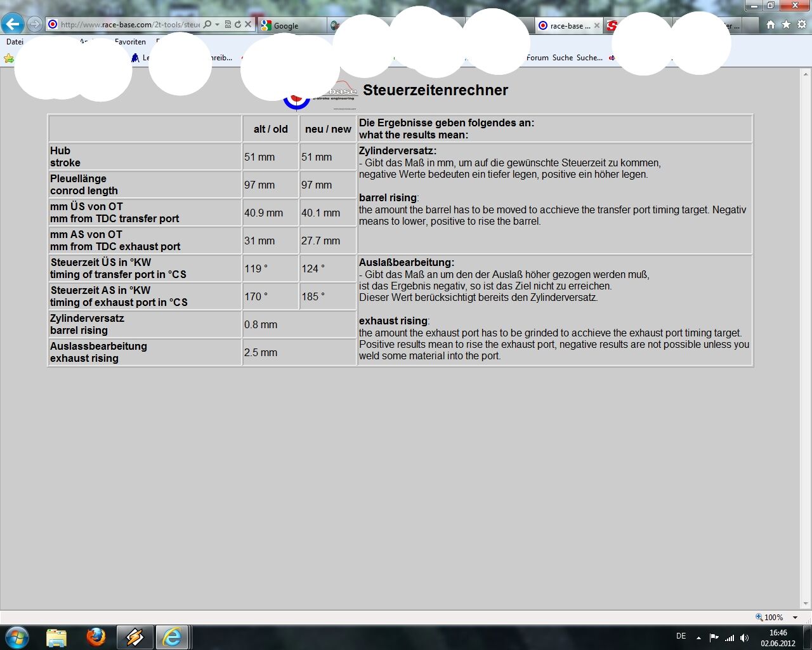Viewport: 812px width, 650px height.
Task: Close the race-base tab
Action: pos(596,26)
